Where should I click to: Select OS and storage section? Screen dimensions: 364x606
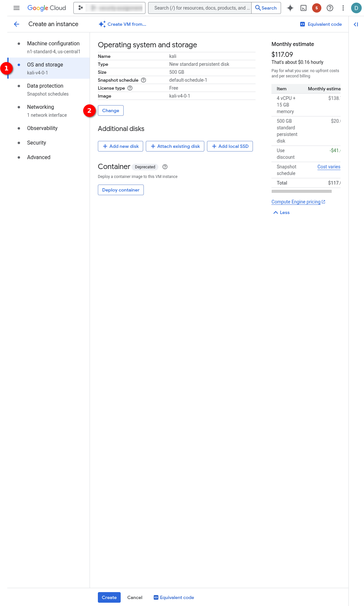coord(49,68)
